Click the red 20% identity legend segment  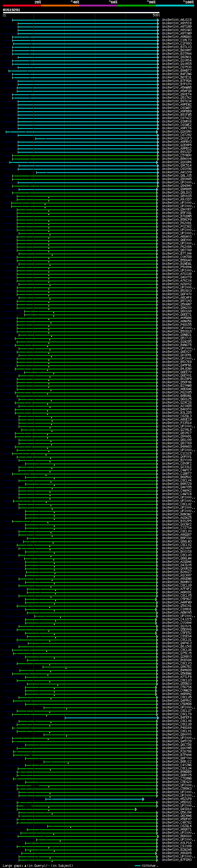(22, 6)
